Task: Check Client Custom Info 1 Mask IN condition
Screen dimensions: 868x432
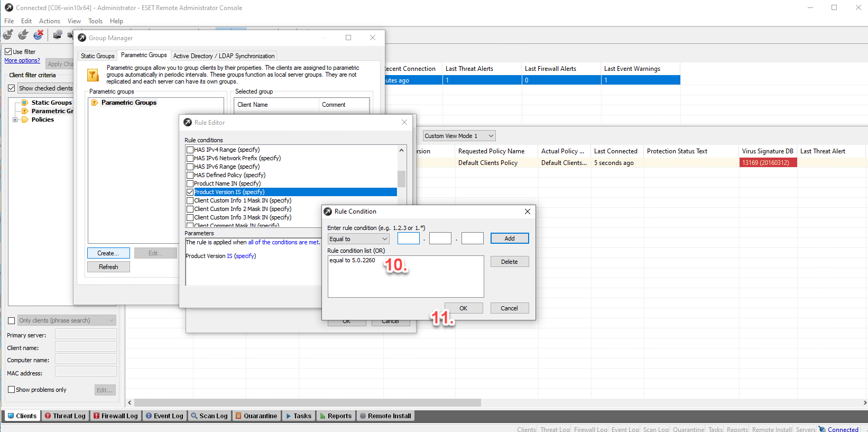Action: [x=190, y=200]
